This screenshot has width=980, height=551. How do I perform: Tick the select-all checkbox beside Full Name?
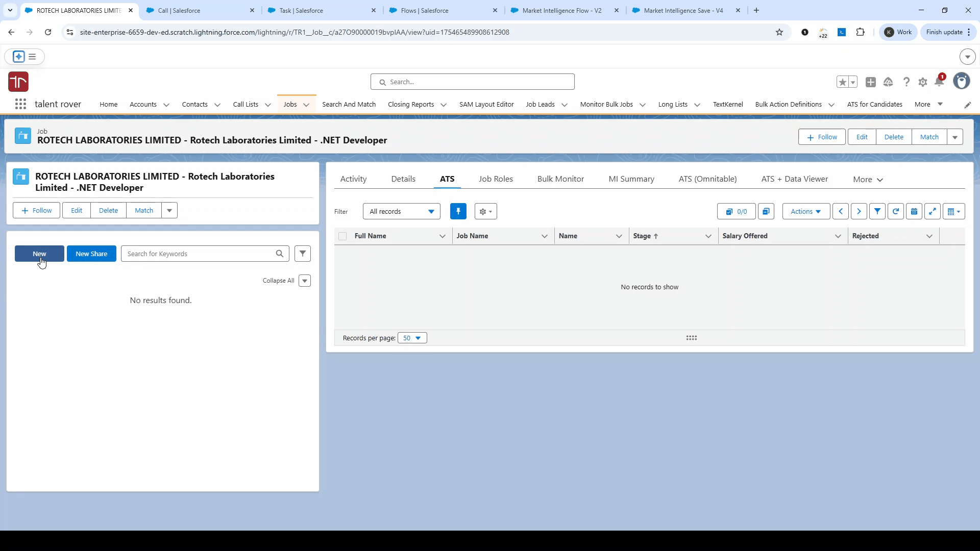pos(342,236)
